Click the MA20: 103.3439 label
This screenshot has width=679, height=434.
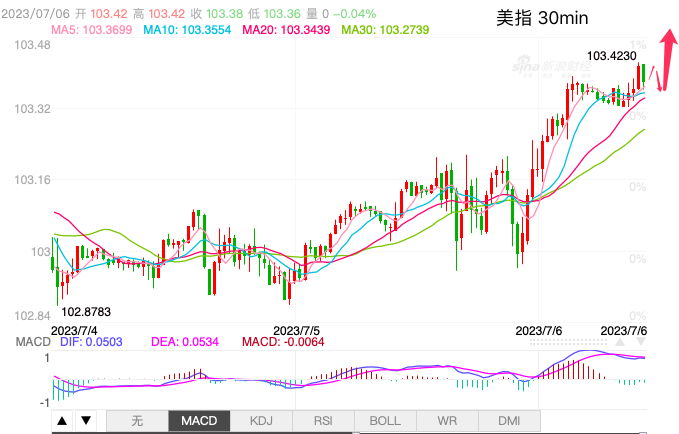tap(286, 30)
